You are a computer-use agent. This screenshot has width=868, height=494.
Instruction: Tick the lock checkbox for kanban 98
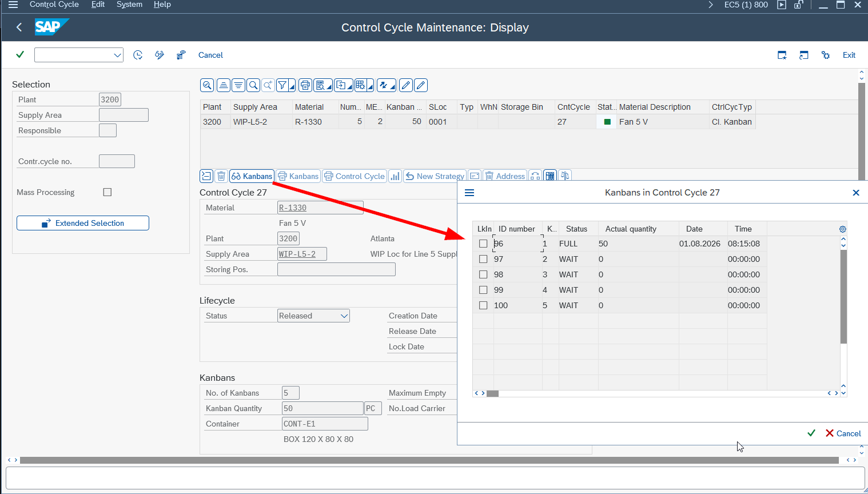(x=483, y=274)
